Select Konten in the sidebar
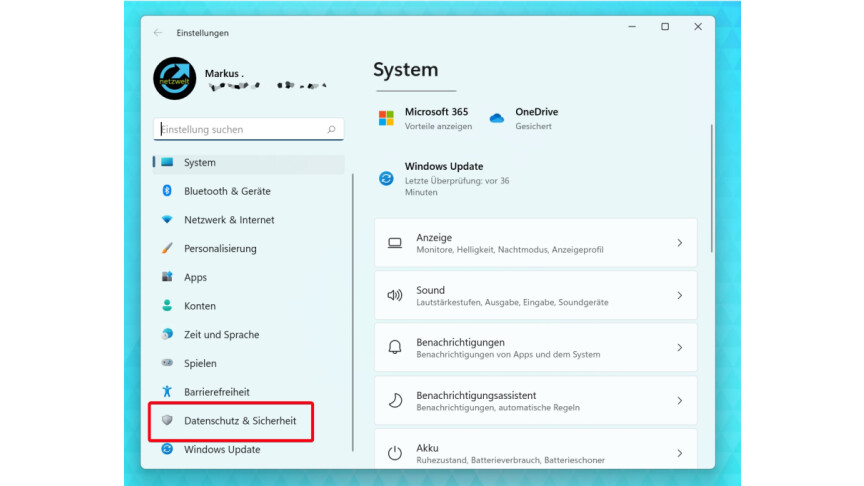 click(249, 306)
